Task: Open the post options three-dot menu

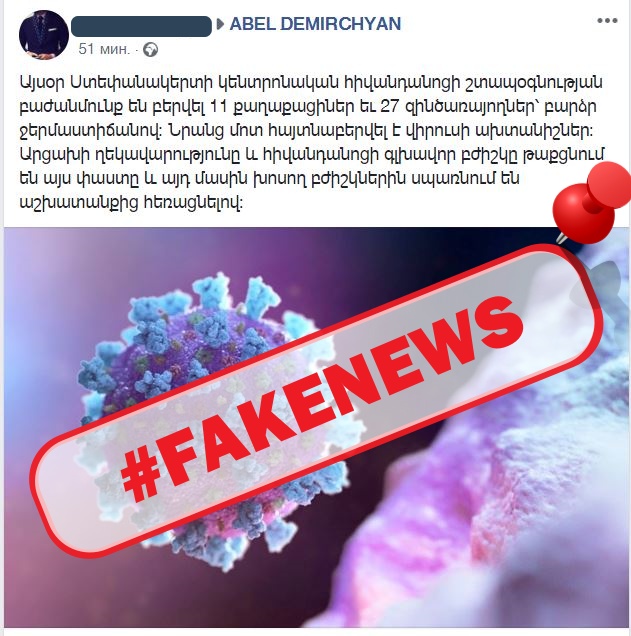Action: pyautogui.click(x=607, y=21)
